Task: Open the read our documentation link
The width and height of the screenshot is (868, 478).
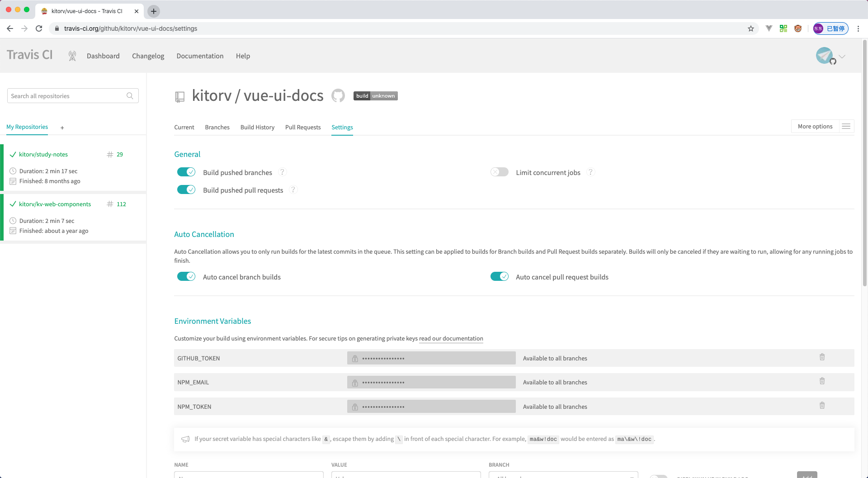Action: (x=451, y=339)
